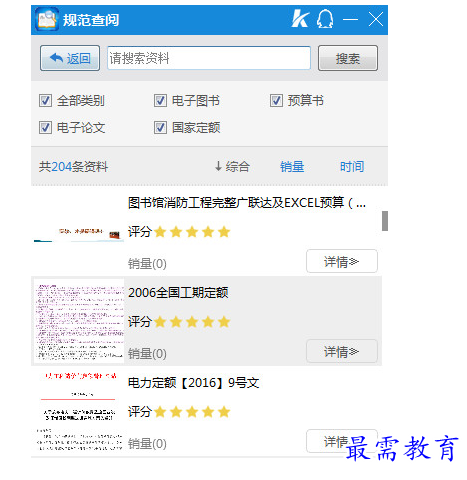The height and width of the screenshot is (480, 467).
Task: Click the 搜索 button
Action: [x=348, y=58]
